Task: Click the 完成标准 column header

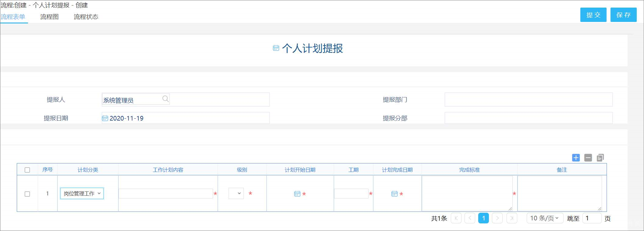Action: coord(469,170)
